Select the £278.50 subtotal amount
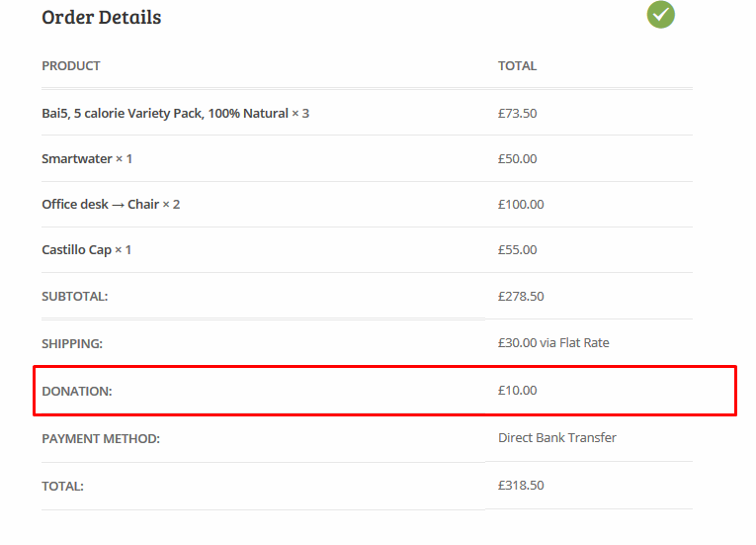This screenshot has height=545, width=756. click(x=521, y=297)
